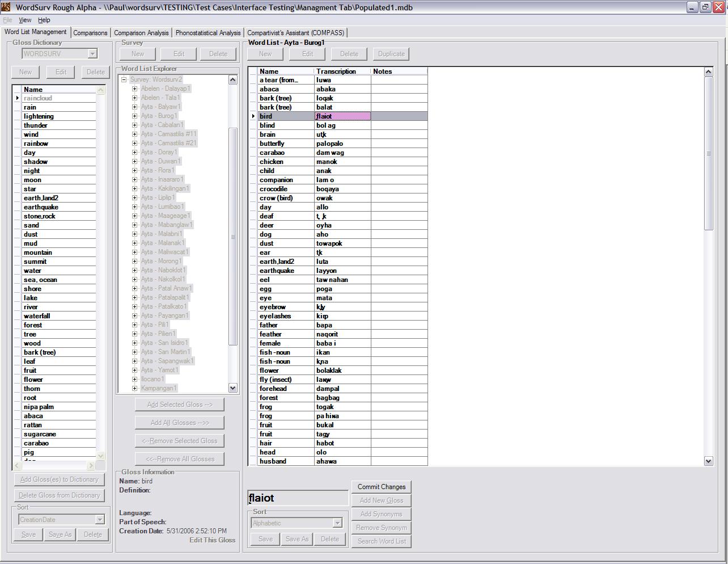Collapse the Survey: Wordsurv2 root node
Image resolution: width=728 pixels, height=564 pixels.
[x=124, y=79]
